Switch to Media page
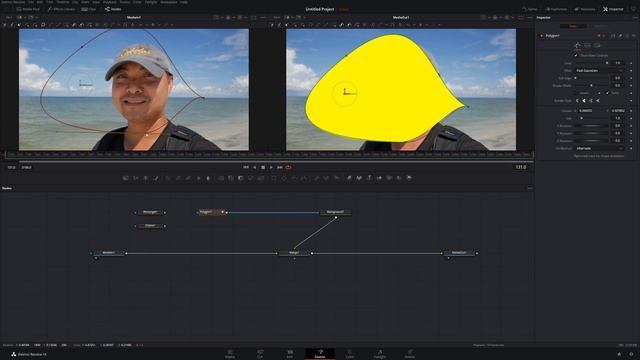The image size is (640, 360). tap(230, 354)
